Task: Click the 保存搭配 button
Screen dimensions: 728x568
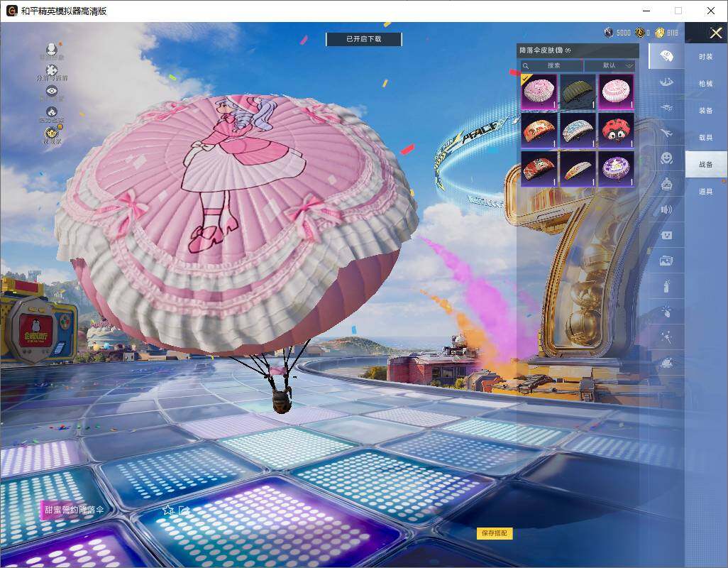Action: 495,533
